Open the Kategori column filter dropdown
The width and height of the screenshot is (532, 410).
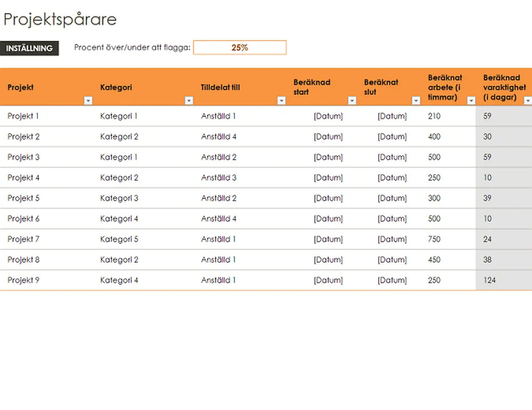coord(189,101)
